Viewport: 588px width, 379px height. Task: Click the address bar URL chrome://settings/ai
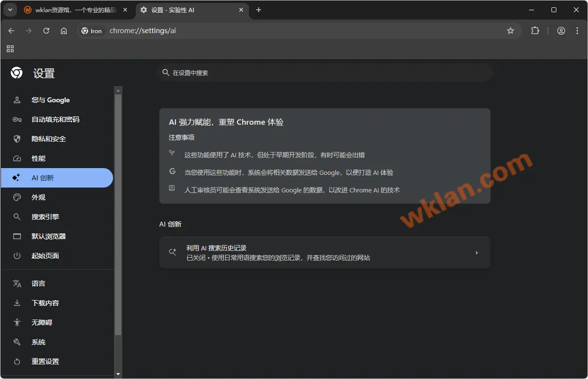pos(143,31)
